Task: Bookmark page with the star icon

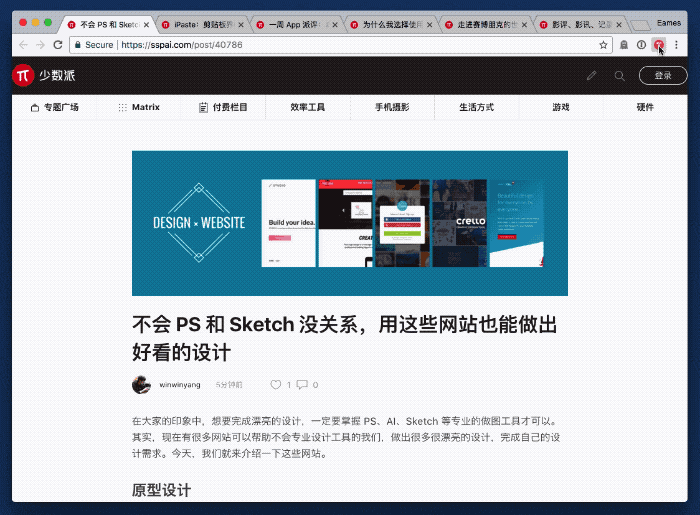Action: pos(603,45)
